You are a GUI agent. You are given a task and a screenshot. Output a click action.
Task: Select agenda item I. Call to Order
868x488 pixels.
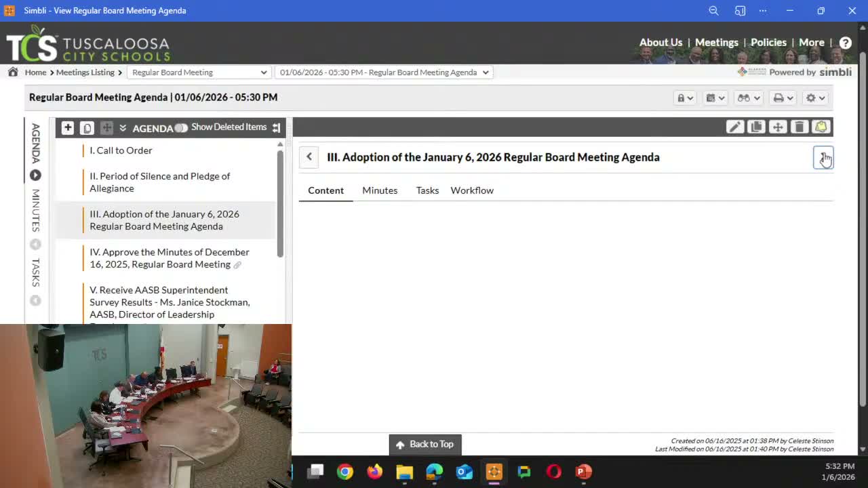(x=121, y=150)
